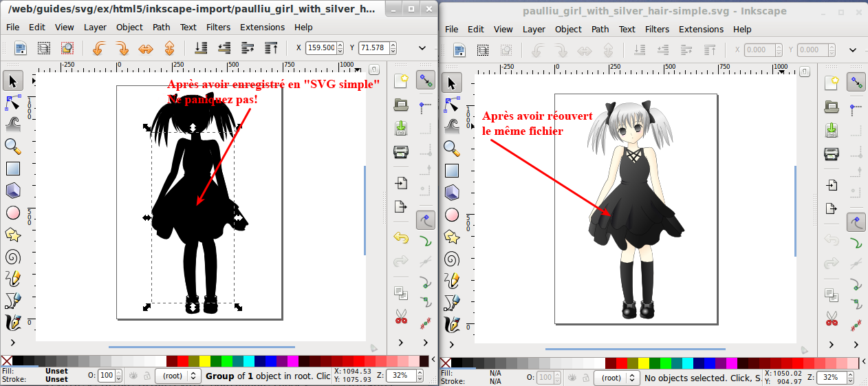Viewport: 868px width, 386px height.
Task: Open Extensions menu in left window
Action: point(262,27)
